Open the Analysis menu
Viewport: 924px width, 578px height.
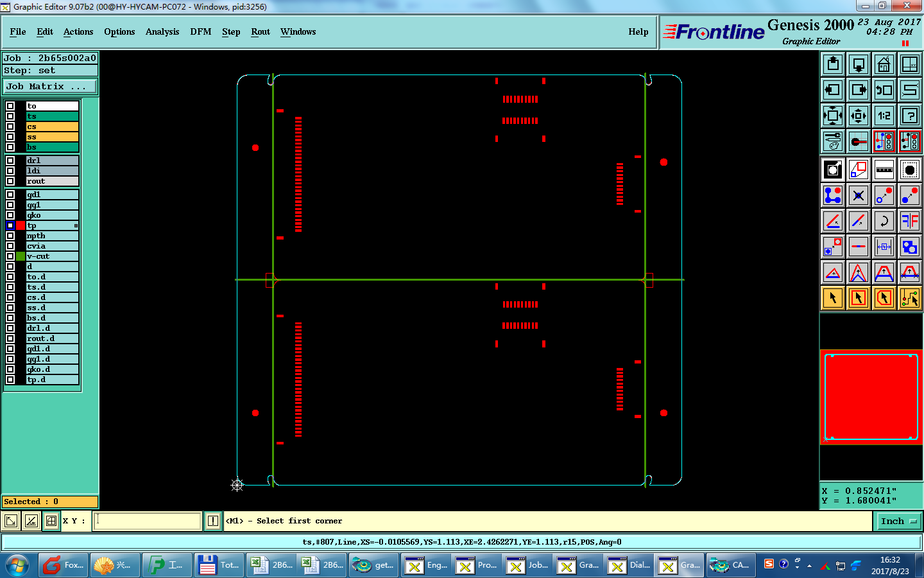click(162, 31)
